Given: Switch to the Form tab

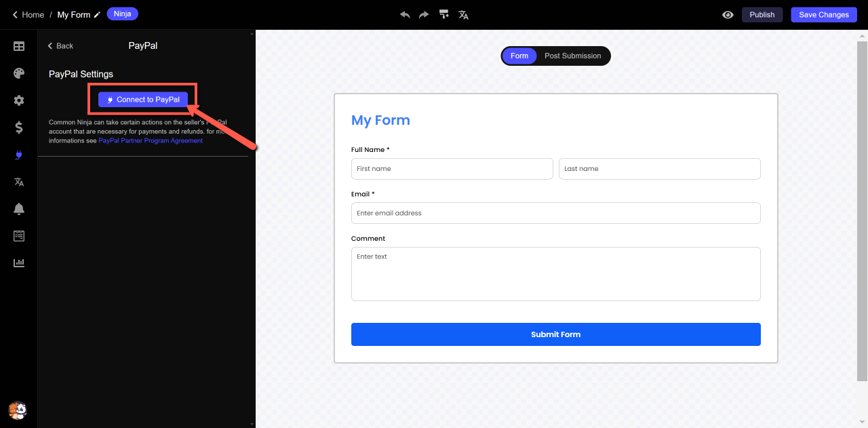Looking at the screenshot, I should (519, 56).
